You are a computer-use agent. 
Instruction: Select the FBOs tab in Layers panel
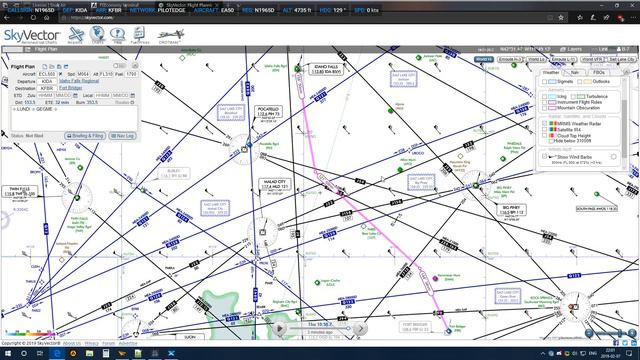598,73
